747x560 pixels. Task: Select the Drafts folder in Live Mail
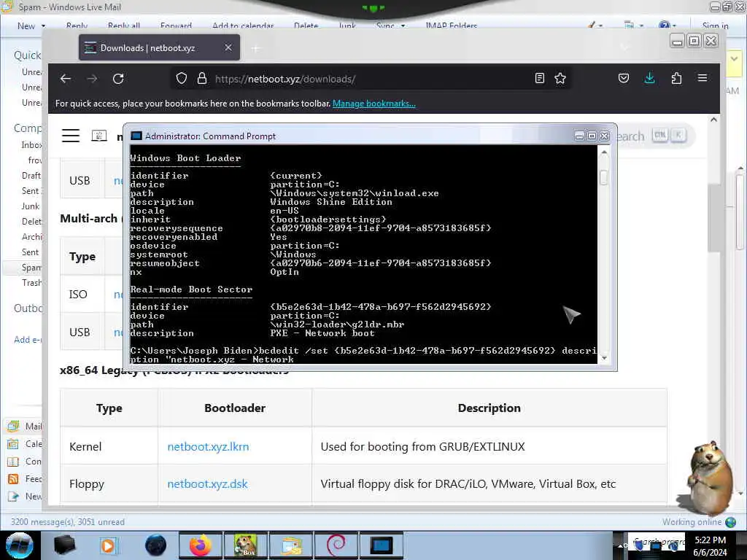(x=31, y=176)
